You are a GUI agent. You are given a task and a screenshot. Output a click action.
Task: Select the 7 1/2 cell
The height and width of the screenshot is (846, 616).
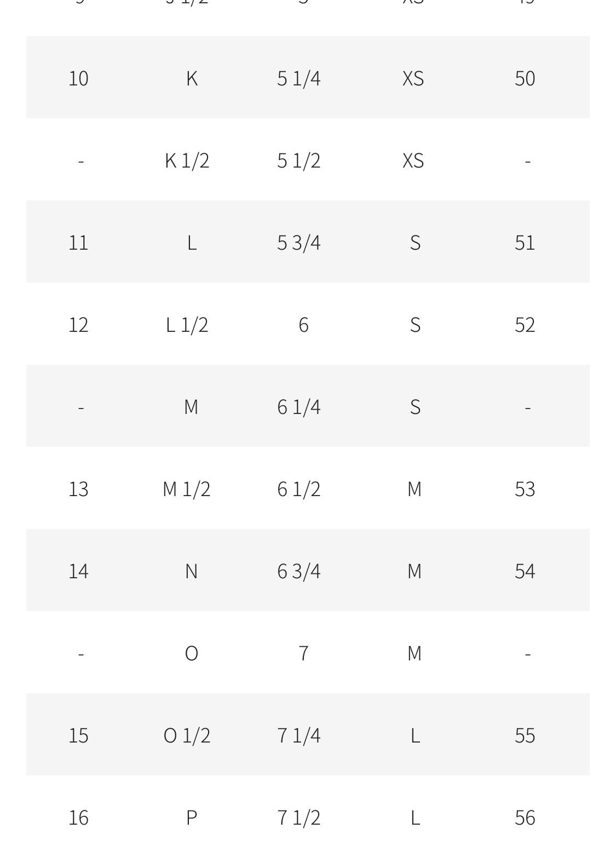[299, 818]
